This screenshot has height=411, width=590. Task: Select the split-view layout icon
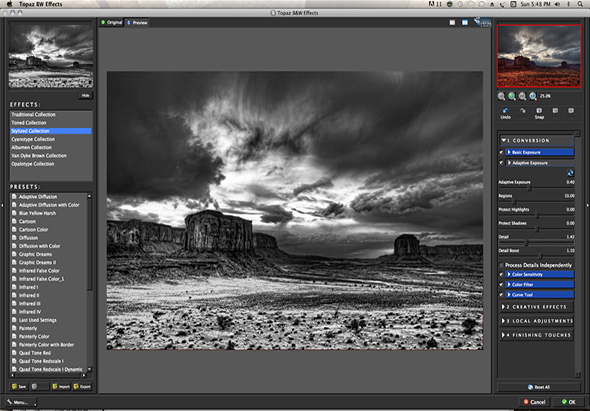click(x=465, y=23)
